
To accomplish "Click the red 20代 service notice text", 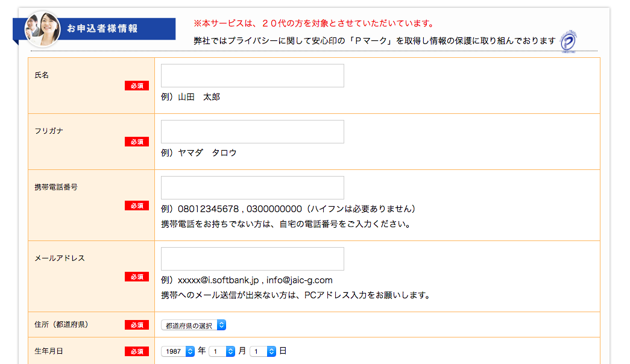I will pyautogui.click(x=315, y=24).
